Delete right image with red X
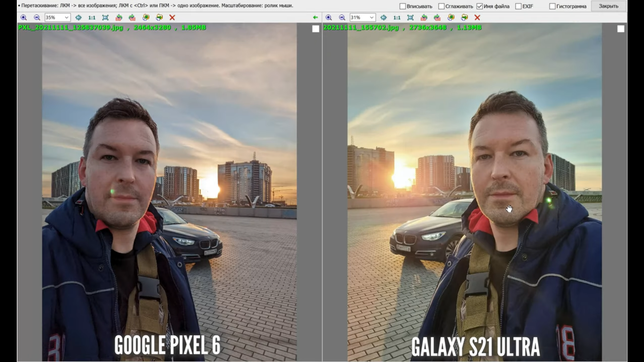Viewport: 644px width, 362px height. point(477,17)
